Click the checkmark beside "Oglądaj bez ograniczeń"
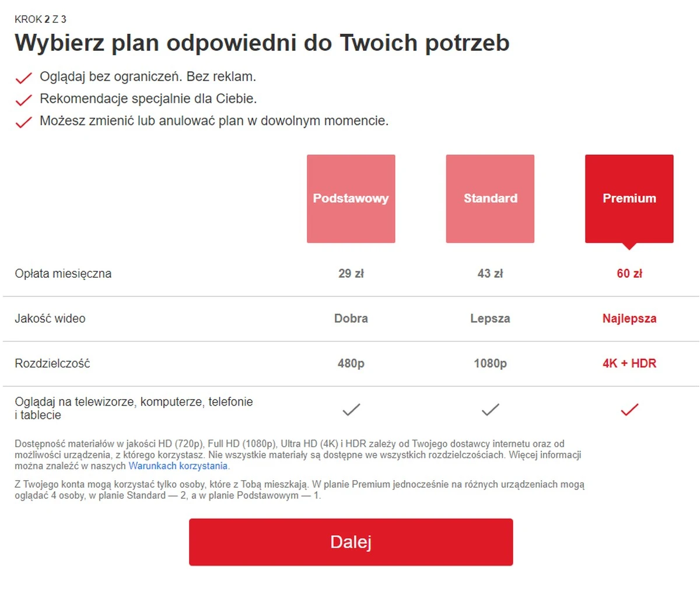This screenshot has width=700, height=598. click(x=23, y=78)
